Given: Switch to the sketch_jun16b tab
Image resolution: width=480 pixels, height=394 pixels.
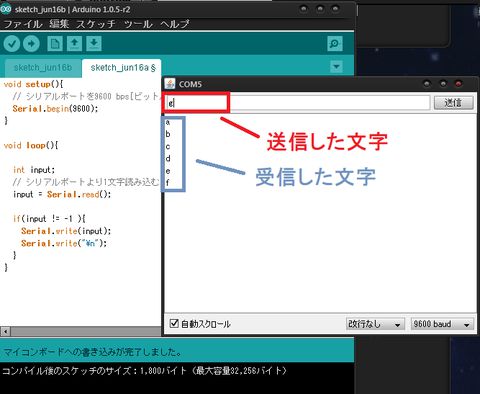Looking at the screenshot, I should [43, 68].
